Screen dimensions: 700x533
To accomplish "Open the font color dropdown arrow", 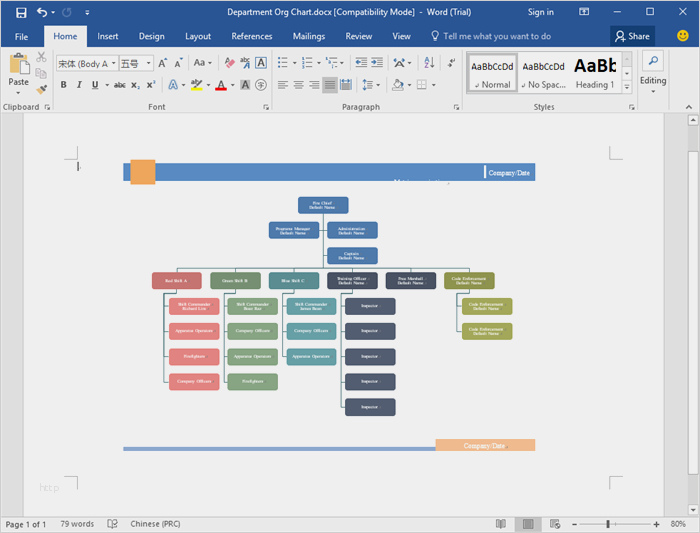I will click(232, 85).
